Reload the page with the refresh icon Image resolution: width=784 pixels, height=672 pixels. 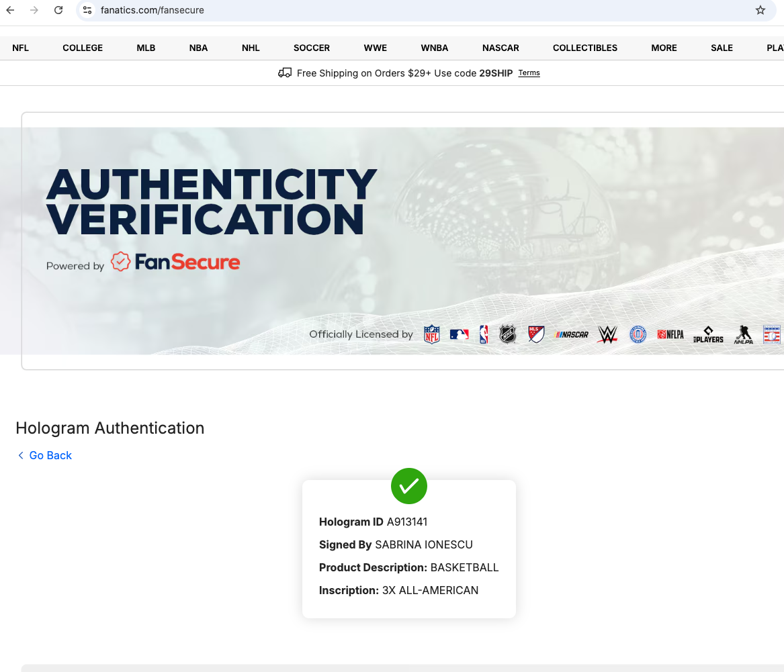(x=58, y=10)
